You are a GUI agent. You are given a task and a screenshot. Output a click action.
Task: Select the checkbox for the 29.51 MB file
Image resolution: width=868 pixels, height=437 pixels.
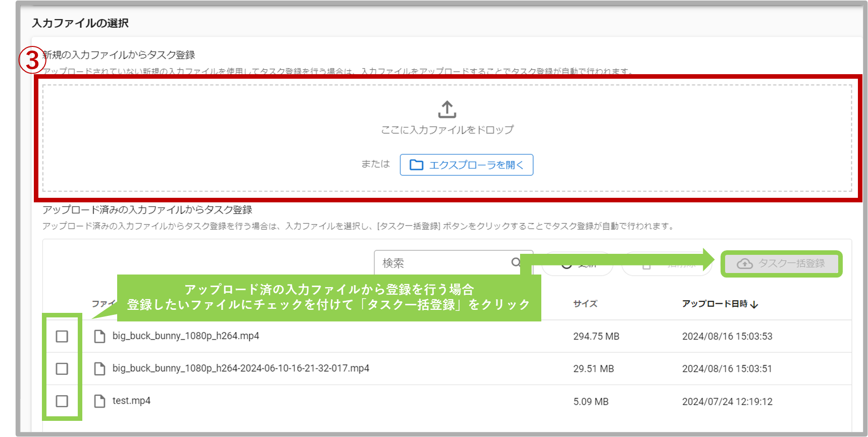62,369
